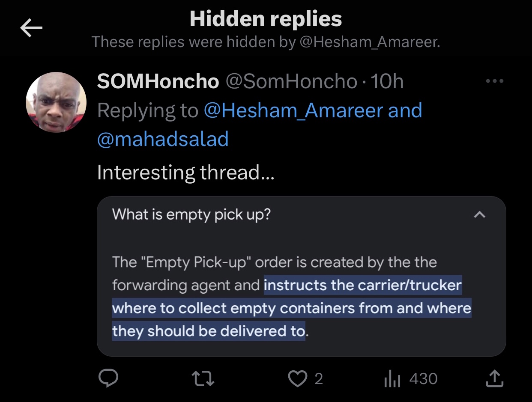Click the 430 views count
This screenshot has width=532, height=402.
423,378
